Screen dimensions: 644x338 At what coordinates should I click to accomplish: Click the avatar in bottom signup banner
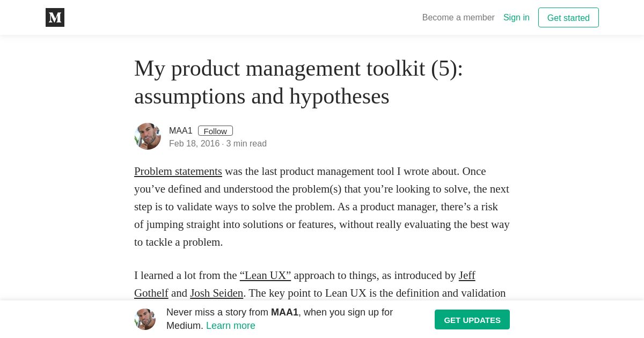click(x=145, y=319)
